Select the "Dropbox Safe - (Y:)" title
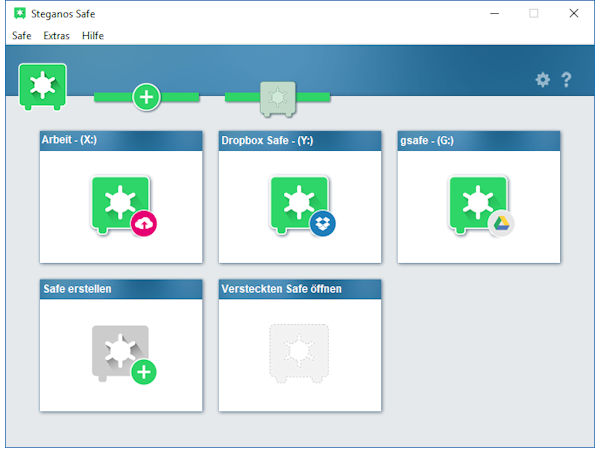Image resolution: width=600 pixels, height=453 pixels. point(267,140)
